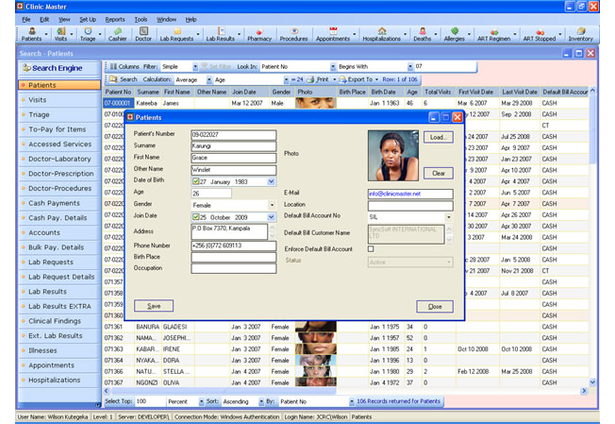
Task: Open the Inventory toolbar icon
Action: (x=580, y=35)
